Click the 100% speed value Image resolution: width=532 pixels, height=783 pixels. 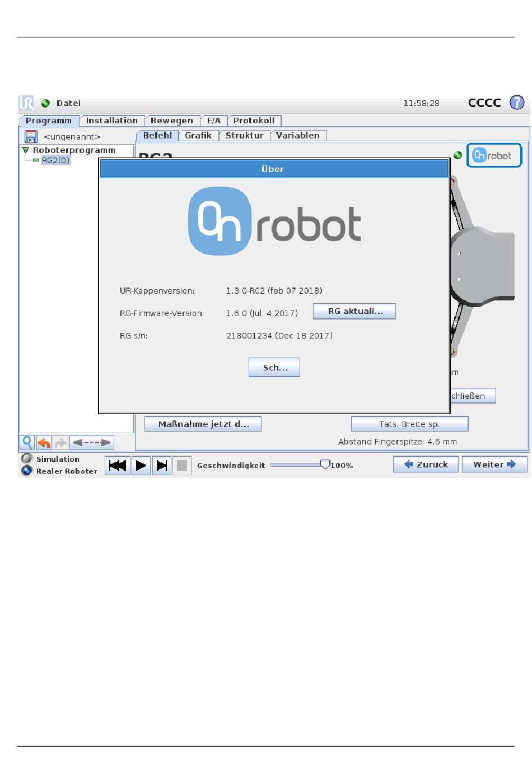pyautogui.click(x=342, y=466)
